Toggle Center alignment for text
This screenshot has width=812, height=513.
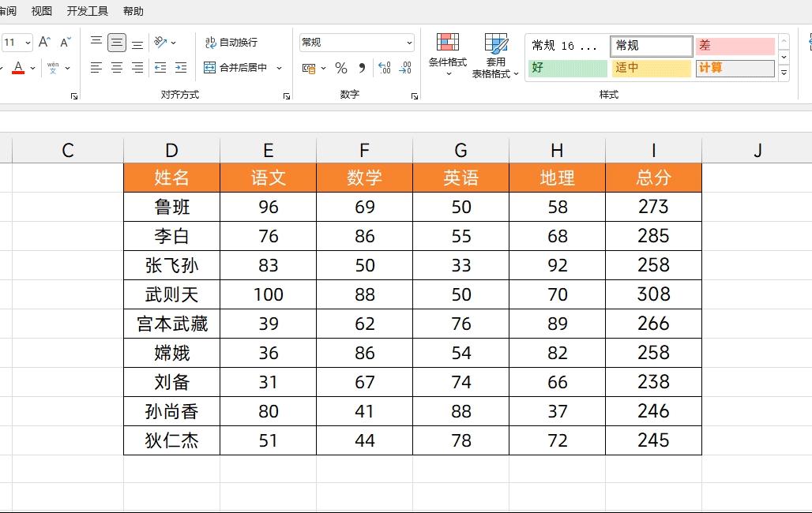pyautogui.click(x=116, y=68)
